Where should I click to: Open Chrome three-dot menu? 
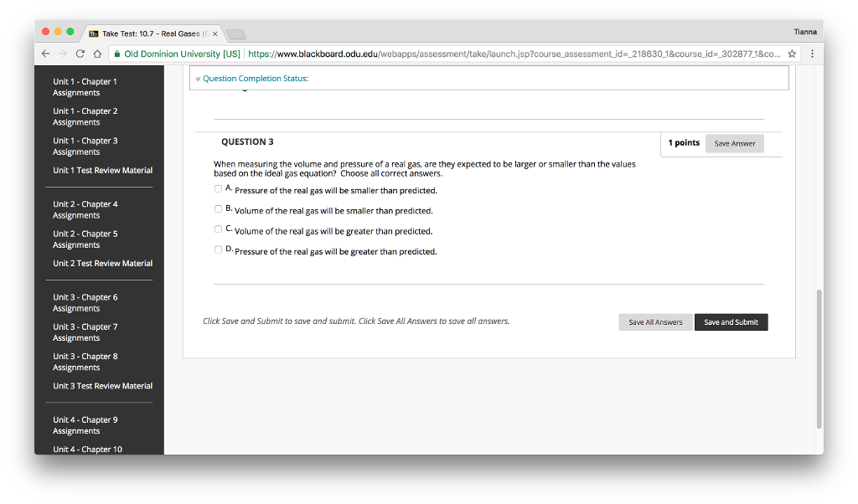812,54
